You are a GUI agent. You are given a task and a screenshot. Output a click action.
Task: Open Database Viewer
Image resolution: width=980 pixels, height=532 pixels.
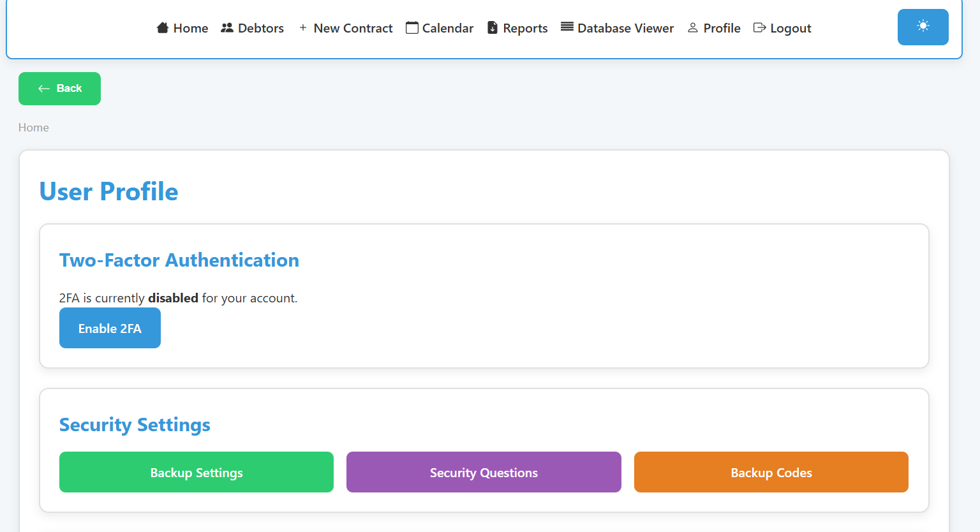(x=617, y=28)
